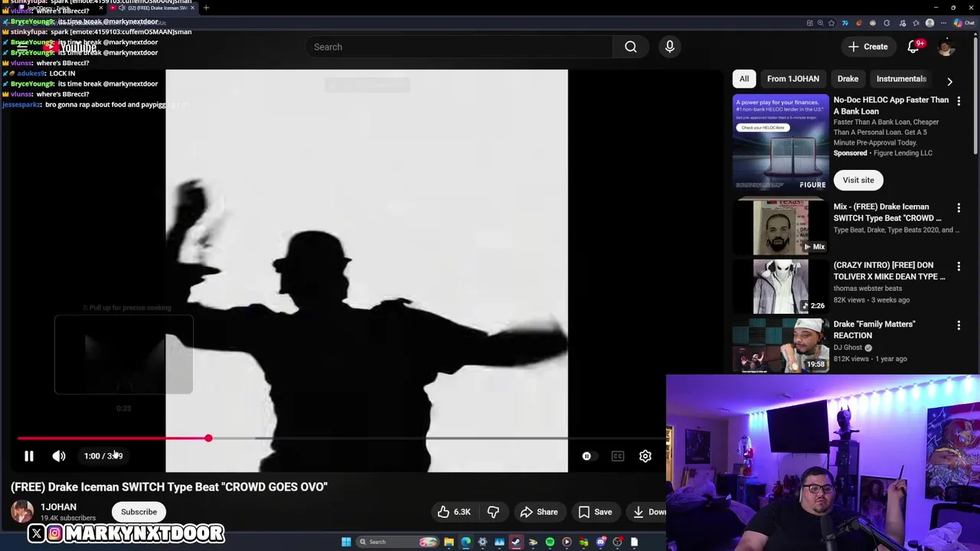Show more filter chips with right arrow
The height and width of the screenshot is (551, 980).
tap(949, 81)
